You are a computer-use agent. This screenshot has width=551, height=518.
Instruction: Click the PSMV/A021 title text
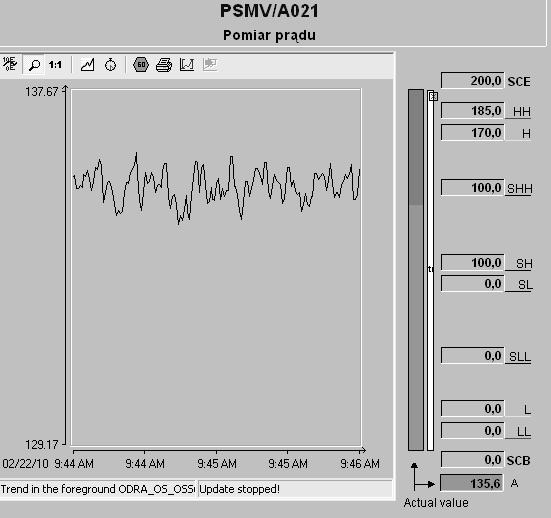(x=269, y=11)
